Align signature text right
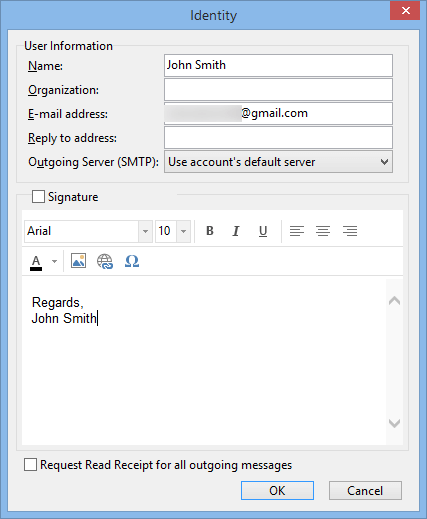Image resolution: width=427 pixels, height=519 pixels. click(x=350, y=231)
